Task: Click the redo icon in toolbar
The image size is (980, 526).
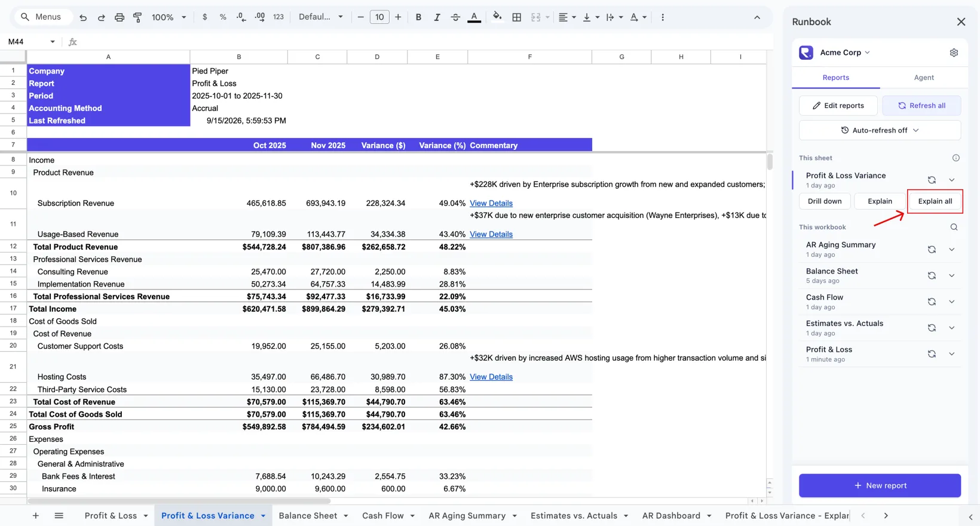Action: [101, 17]
